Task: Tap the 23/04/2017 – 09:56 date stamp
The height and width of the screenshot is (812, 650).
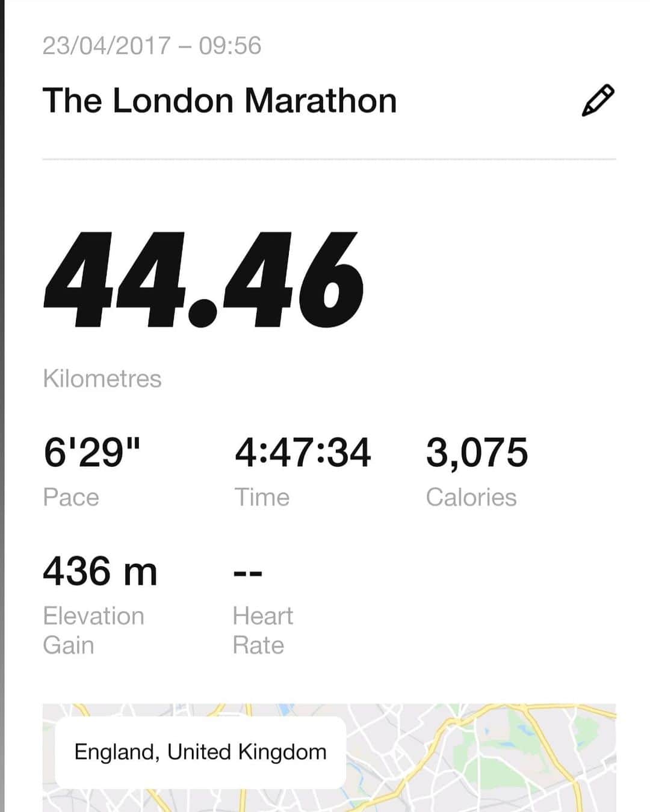Action: pyautogui.click(x=152, y=46)
